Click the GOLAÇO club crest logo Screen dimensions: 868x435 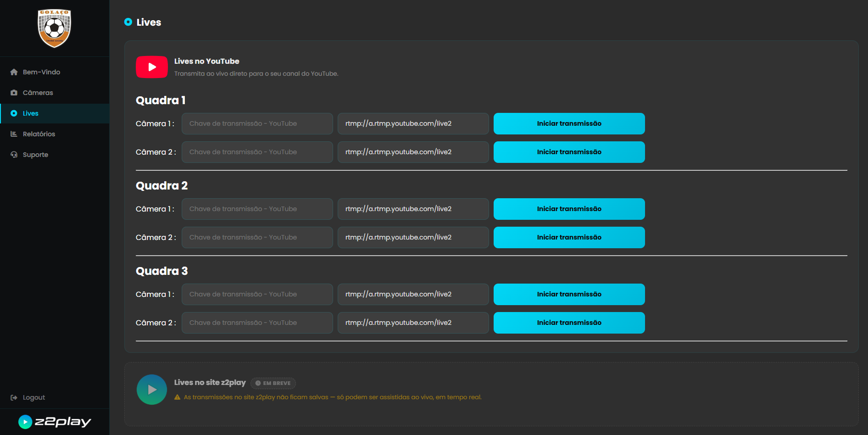click(x=55, y=28)
